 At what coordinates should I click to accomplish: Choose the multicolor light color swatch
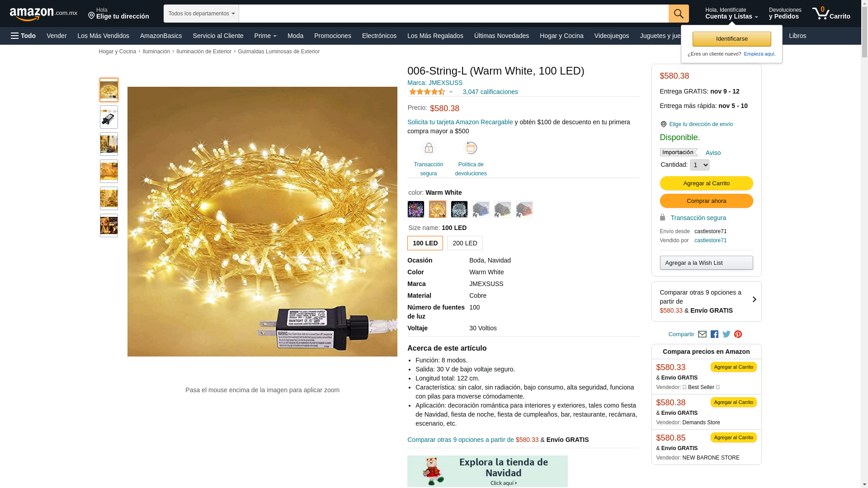416,209
